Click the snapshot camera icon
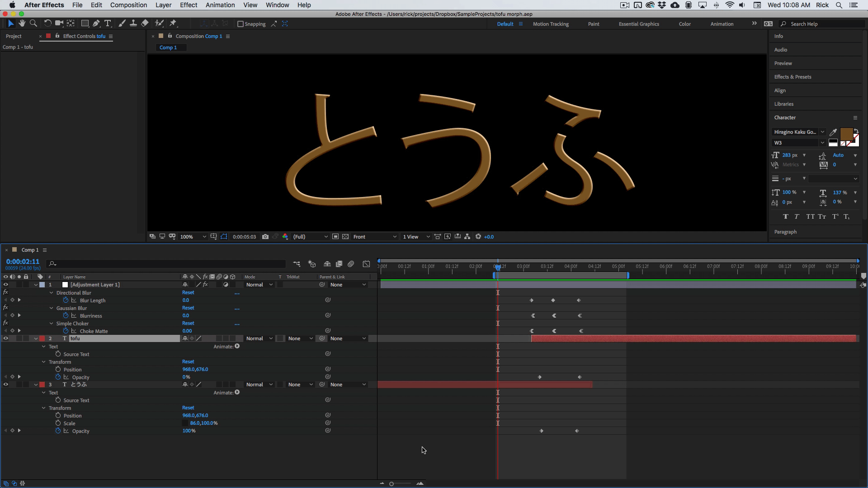868x488 pixels. [x=265, y=237]
